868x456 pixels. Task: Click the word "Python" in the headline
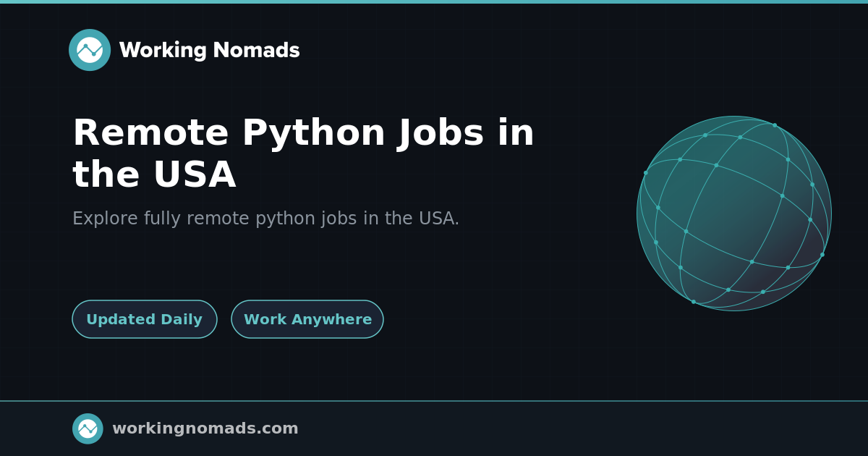[x=314, y=133]
